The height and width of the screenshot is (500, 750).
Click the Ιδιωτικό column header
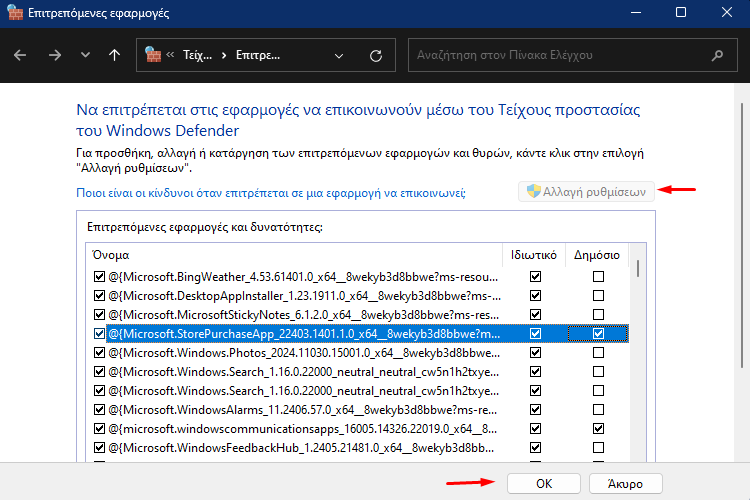point(534,255)
